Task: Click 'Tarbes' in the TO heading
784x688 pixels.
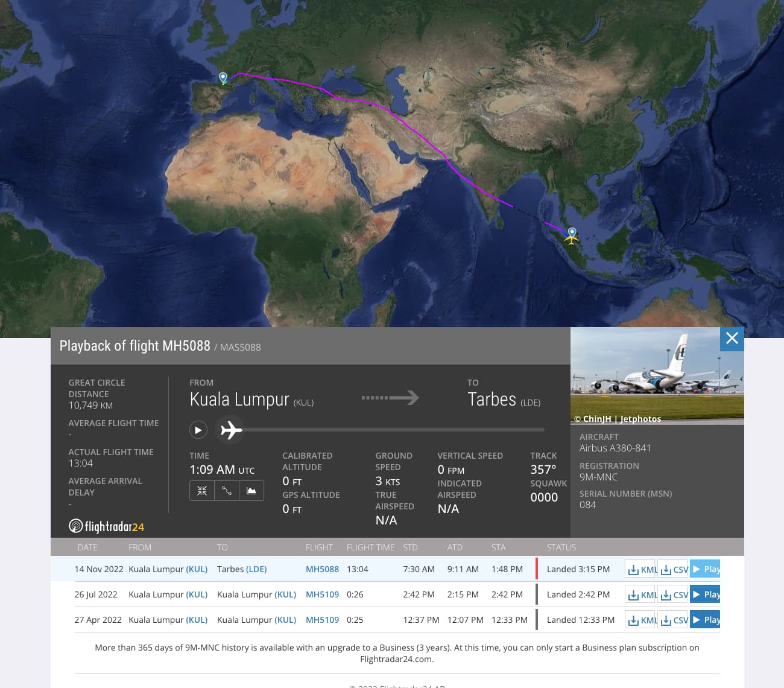Action: coord(492,400)
